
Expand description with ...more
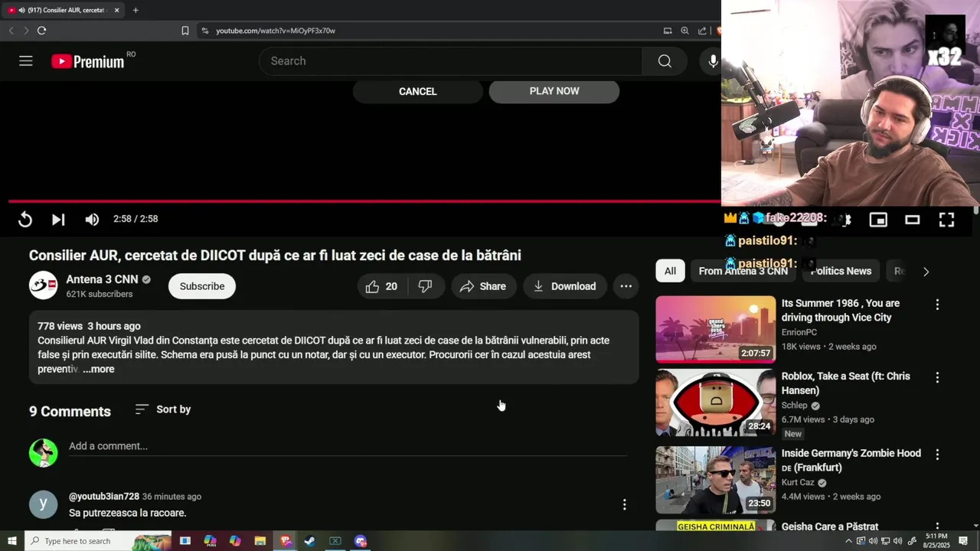point(99,369)
